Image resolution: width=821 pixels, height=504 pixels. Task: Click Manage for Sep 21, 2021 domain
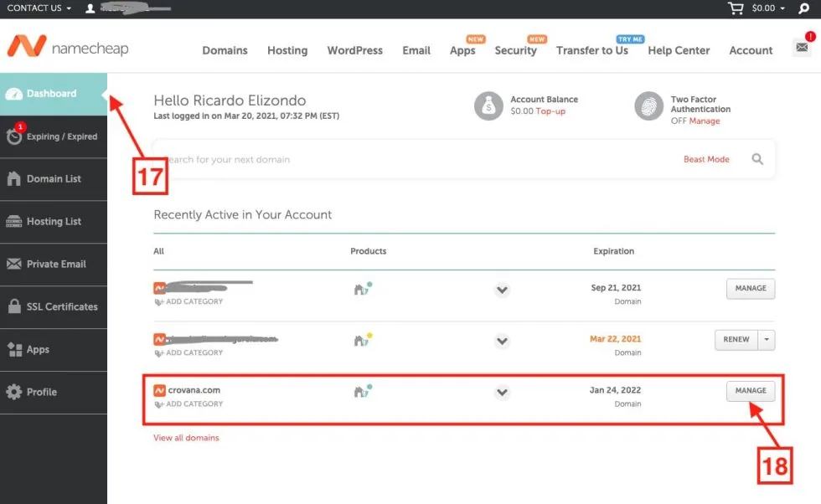(x=751, y=288)
